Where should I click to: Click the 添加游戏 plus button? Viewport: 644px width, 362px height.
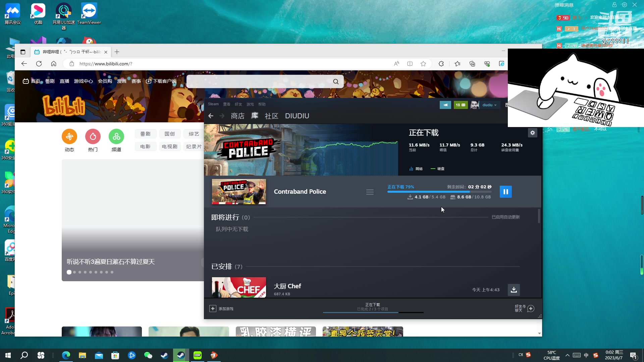[213, 308]
